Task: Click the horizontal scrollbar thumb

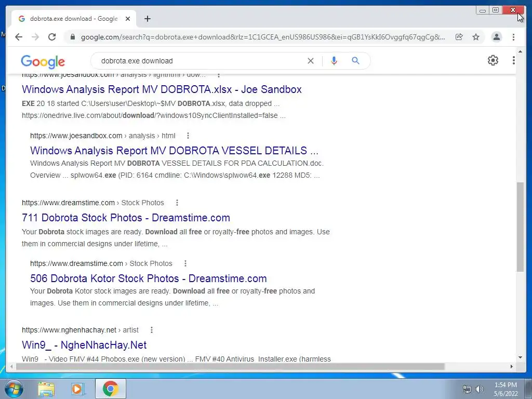Action: (x=230, y=366)
